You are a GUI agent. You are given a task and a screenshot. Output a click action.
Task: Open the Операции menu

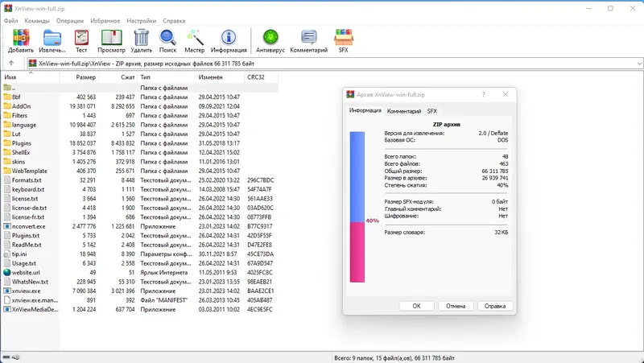[x=70, y=21]
